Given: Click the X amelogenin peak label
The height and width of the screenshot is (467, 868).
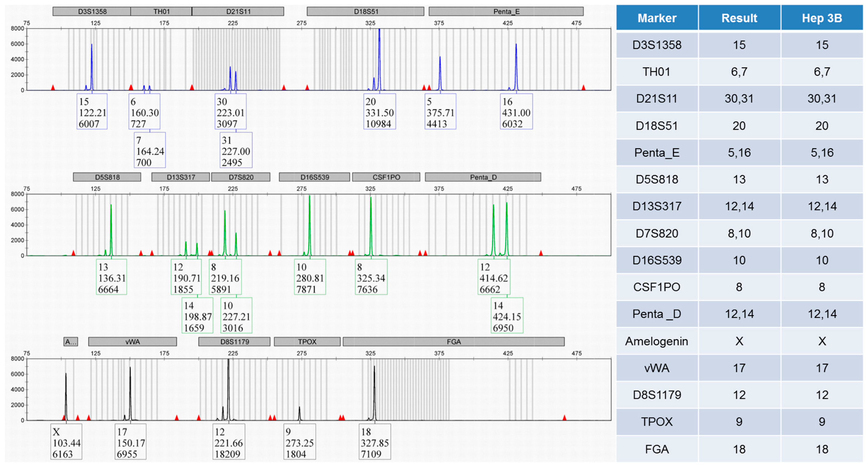Looking at the screenshot, I should click(x=66, y=442).
